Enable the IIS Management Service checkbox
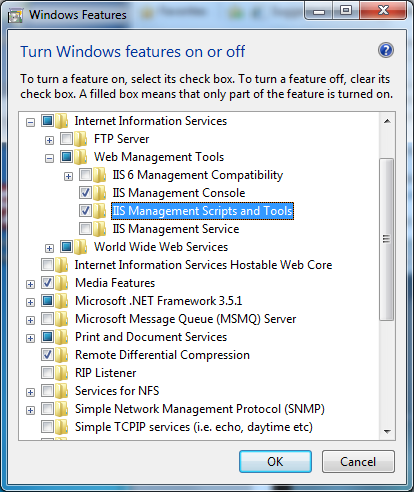Screen dimensions: 414x492 coord(85,228)
